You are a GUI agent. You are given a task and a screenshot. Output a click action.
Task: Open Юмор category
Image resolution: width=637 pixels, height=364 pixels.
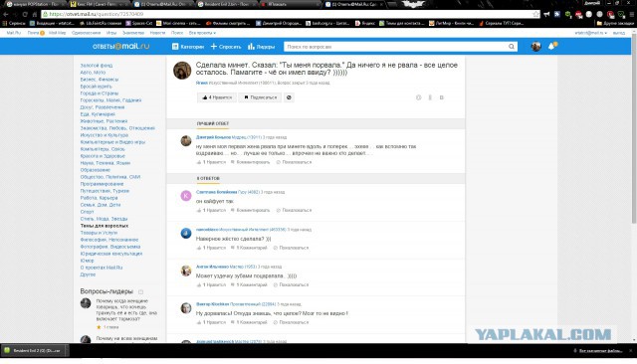point(87,261)
